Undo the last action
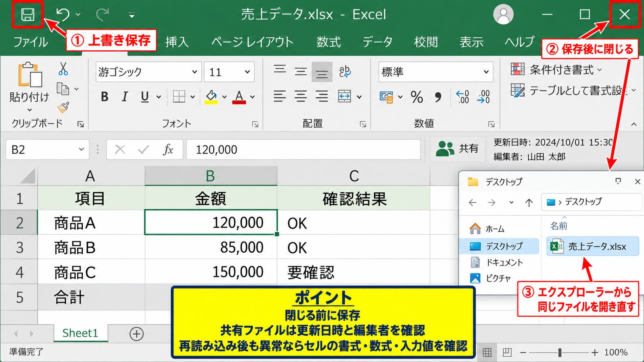Viewport: 644px width, 362px height. (x=63, y=15)
